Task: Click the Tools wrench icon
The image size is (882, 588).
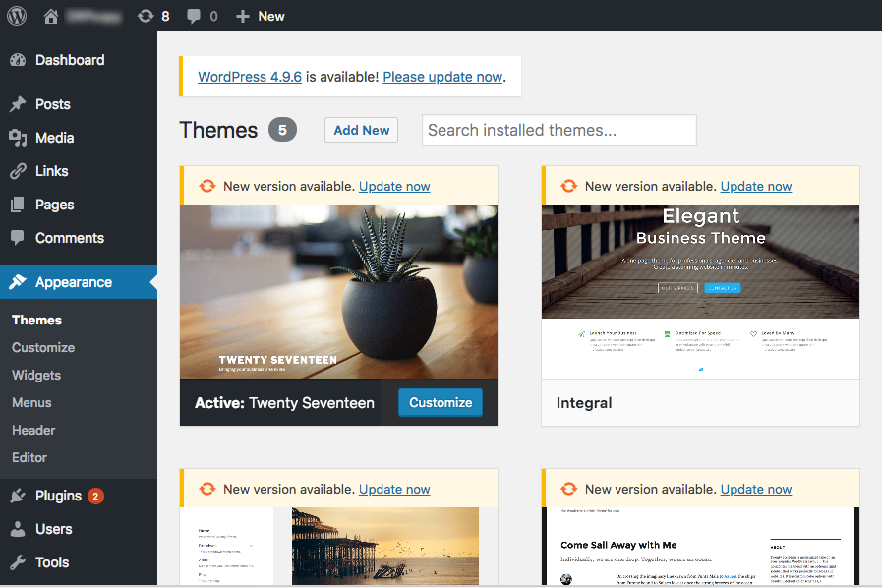Action: tap(18, 562)
